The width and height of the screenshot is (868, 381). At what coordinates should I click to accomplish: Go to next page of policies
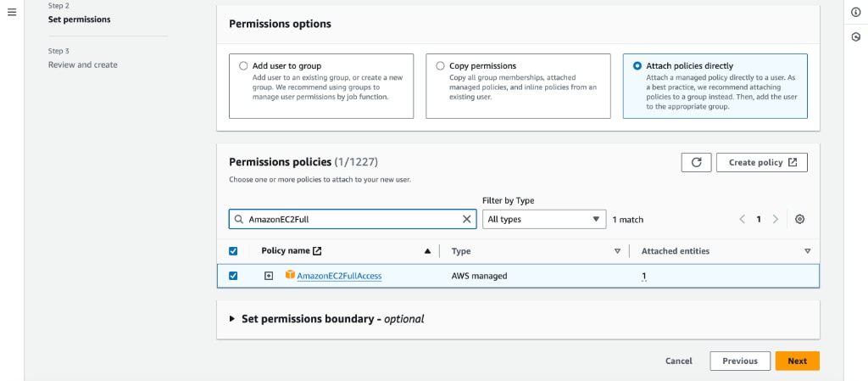(x=776, y=219)
